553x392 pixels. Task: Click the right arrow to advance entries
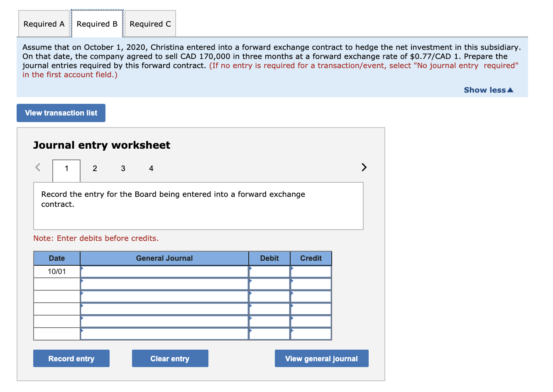click(364, 167)
